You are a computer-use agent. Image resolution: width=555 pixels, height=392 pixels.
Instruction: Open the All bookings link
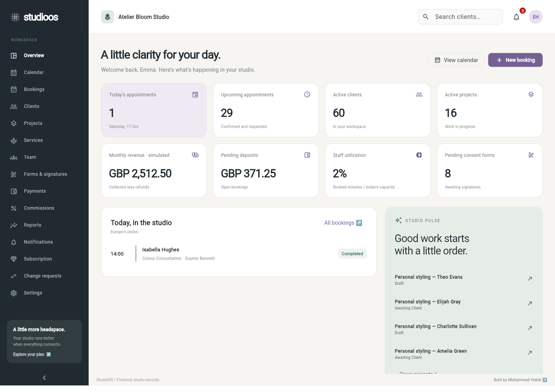point(343,223)
